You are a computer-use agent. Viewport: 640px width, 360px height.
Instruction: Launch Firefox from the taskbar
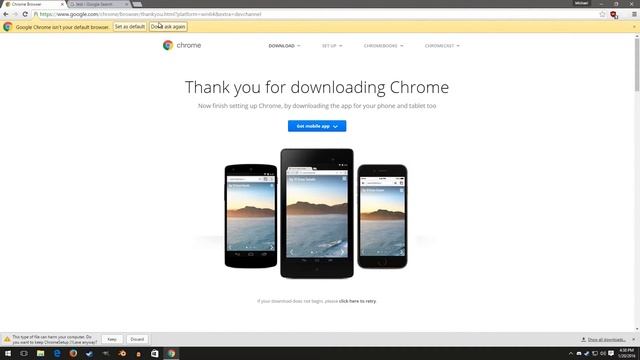[73, 353]
